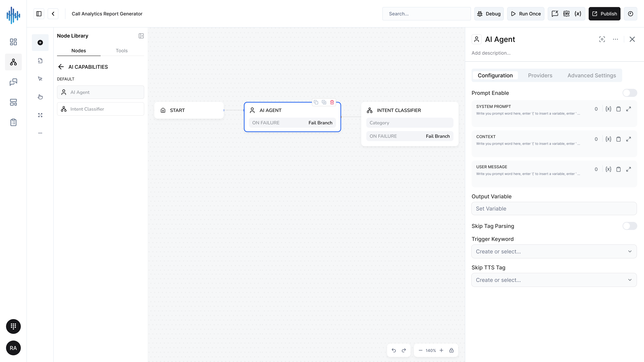Screen dimensions: 644x362
Task: Insert variable into User Message
Action: pos(608,169)
